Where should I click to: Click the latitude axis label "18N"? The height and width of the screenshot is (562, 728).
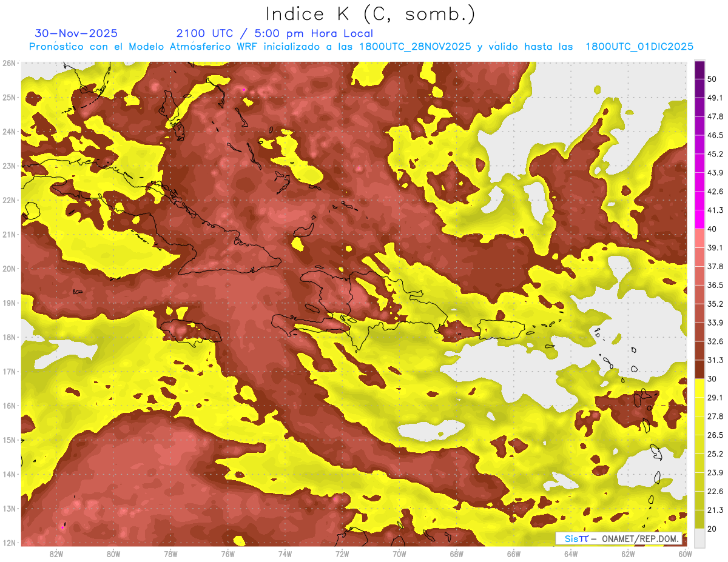pyautogui.click(x=8, y=337)
